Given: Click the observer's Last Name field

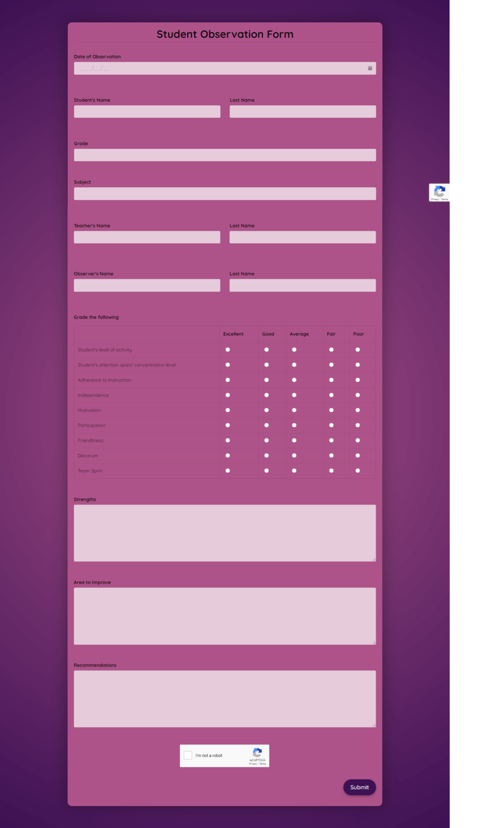Looking at the screenshot, I should (303, 285).
